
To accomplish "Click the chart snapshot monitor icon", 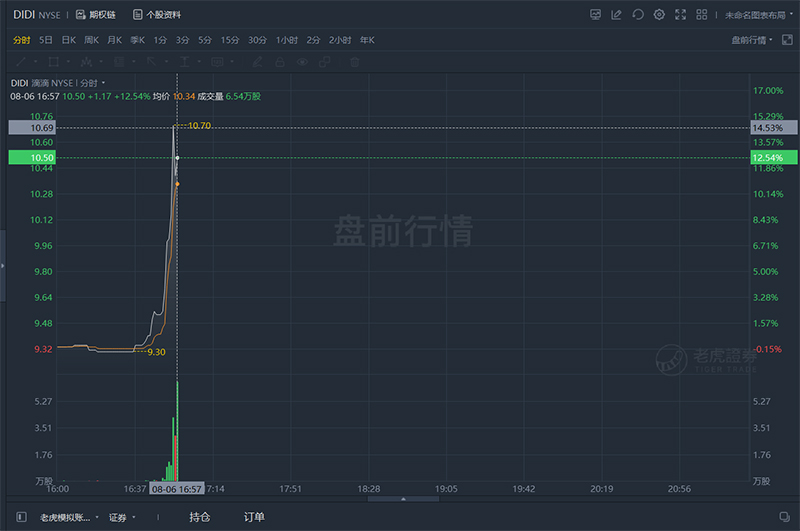I will pyautogui.click(x=595, y=15).
